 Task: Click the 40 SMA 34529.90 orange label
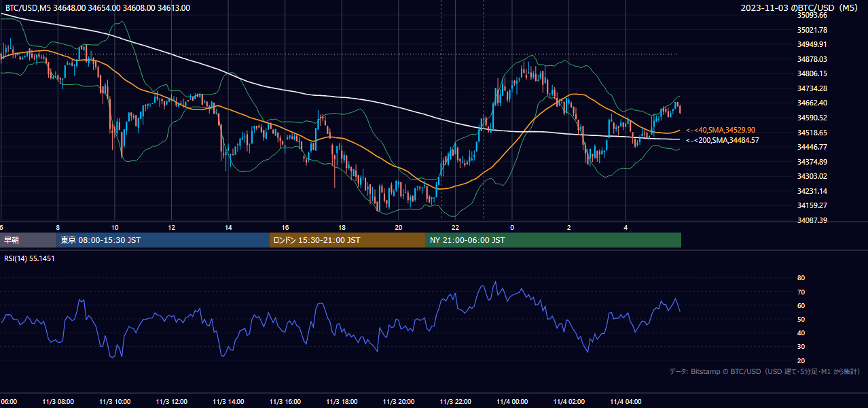pyautogui.click(x=721, y=130)
